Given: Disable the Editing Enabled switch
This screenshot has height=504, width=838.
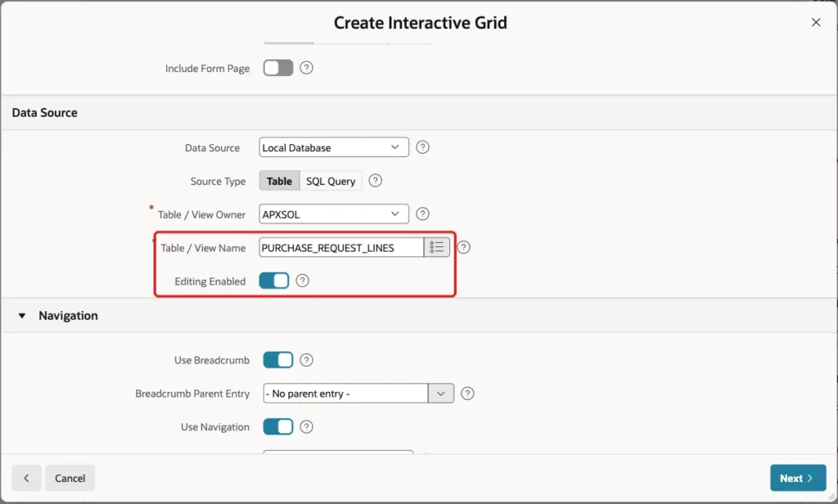Looking at the screenshot, I should click(x=273, y=281).
